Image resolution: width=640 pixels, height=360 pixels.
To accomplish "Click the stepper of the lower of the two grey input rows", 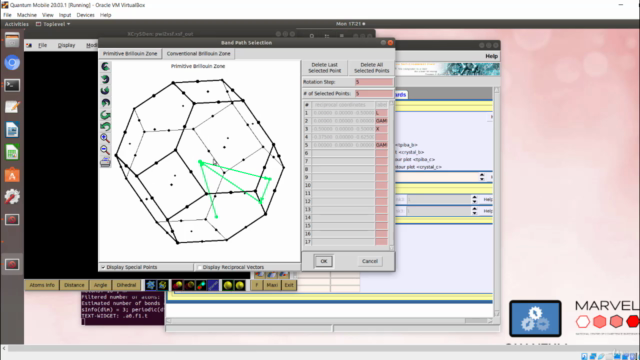I will tap(474, 211).
